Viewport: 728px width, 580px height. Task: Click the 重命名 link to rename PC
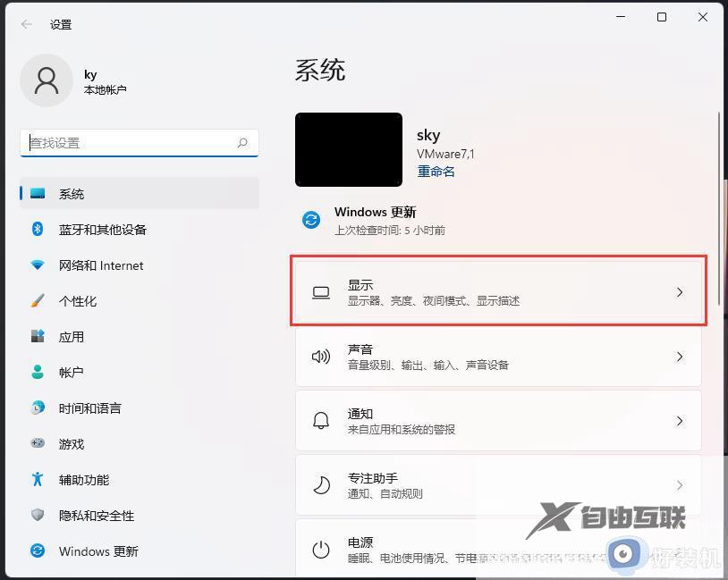[x=436, y=171]
